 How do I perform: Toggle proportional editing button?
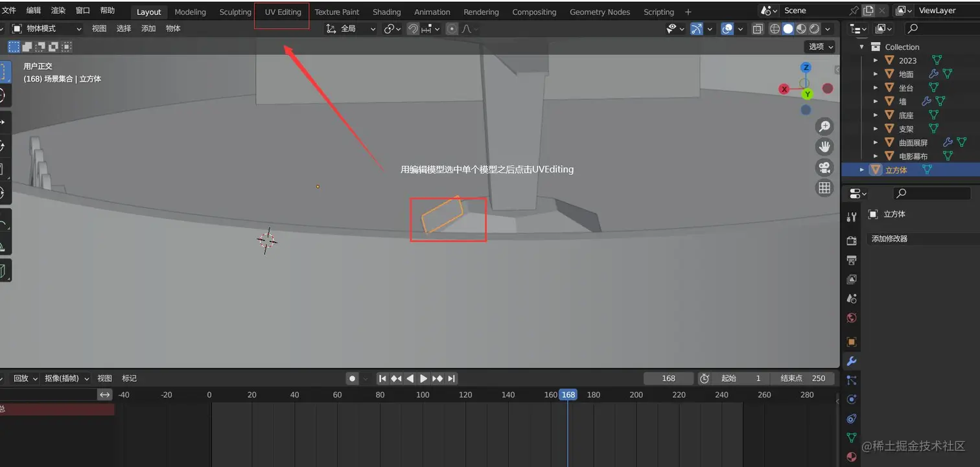click(452, 28)
